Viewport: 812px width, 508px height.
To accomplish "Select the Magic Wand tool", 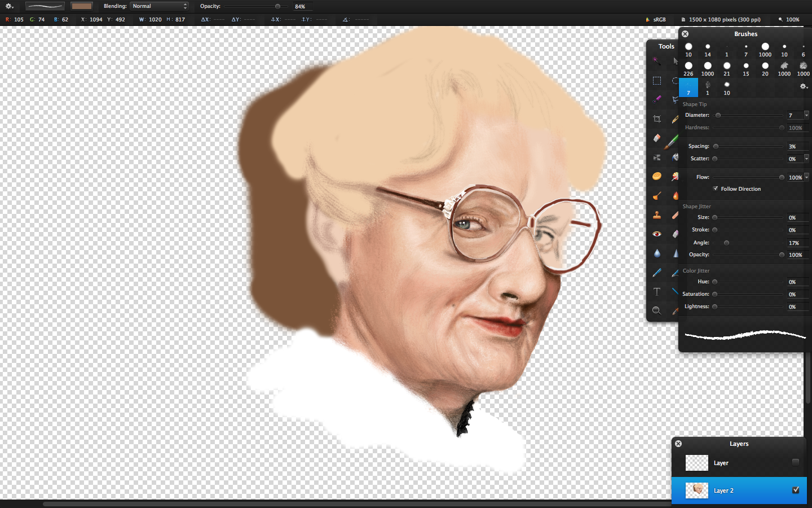I will pos(656,61).
